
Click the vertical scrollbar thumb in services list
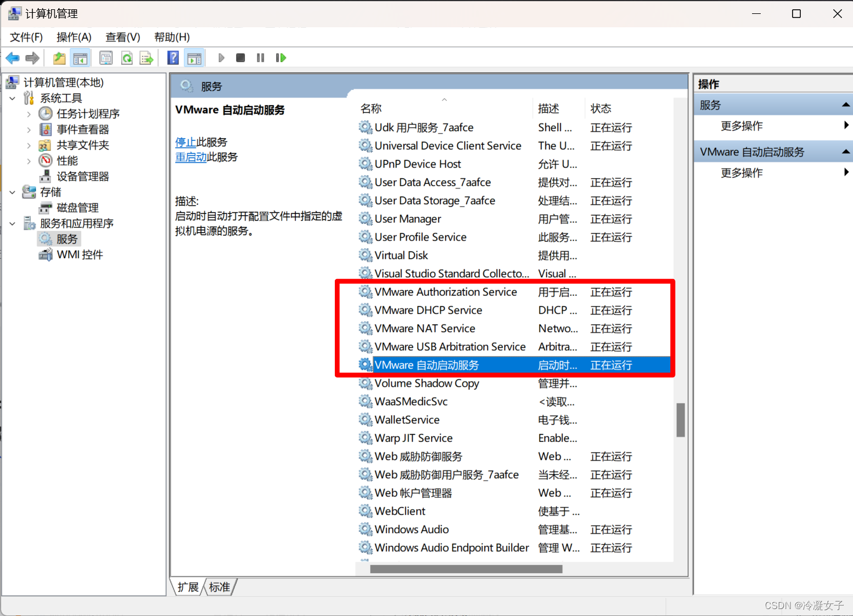(681, 420)
